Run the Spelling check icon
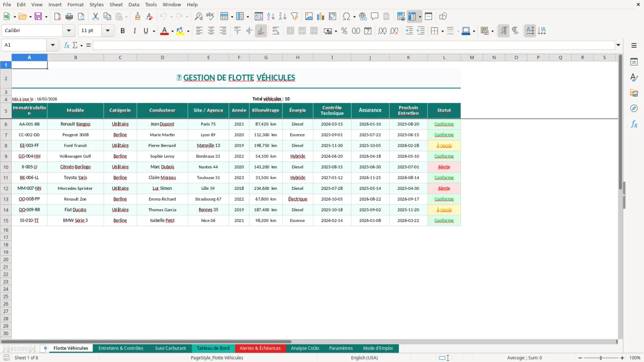This screenshot has height=362, width=644. (x=210, y=17)
